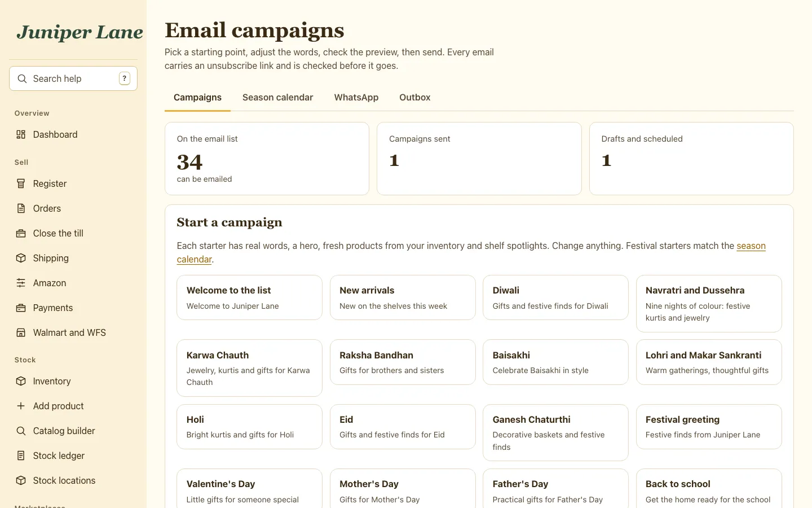Click the search magnifier icon in Search help

tap(22, 78)
